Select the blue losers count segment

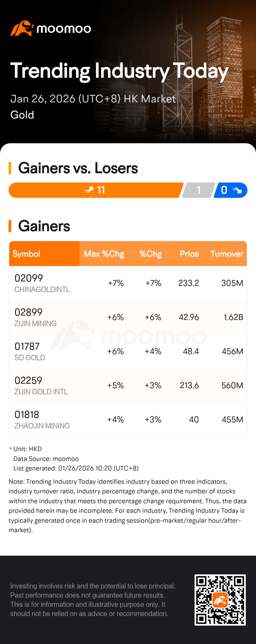230,190
